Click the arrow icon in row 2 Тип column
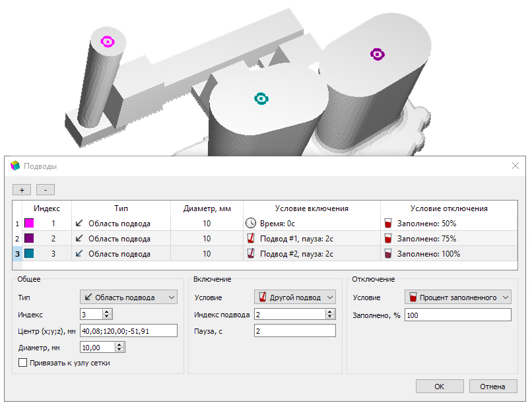 point(79,238)
